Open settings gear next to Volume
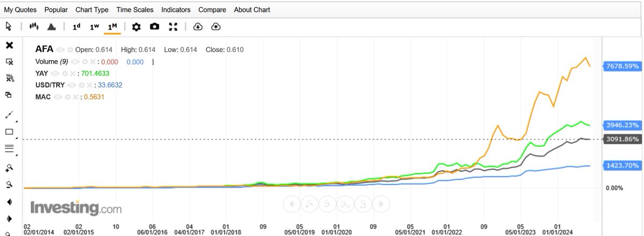This screenshot has height=236, width=644. [x=85, y=62]
